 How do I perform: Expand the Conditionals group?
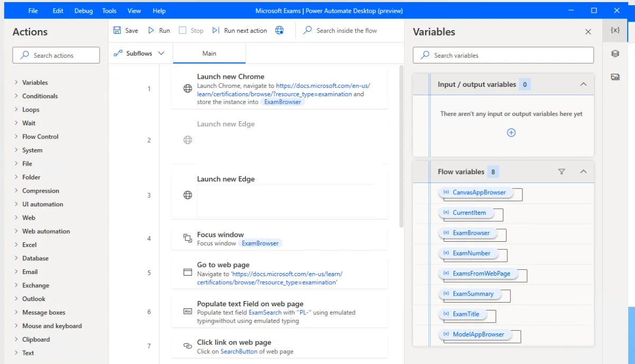click(x=16, y=96)
